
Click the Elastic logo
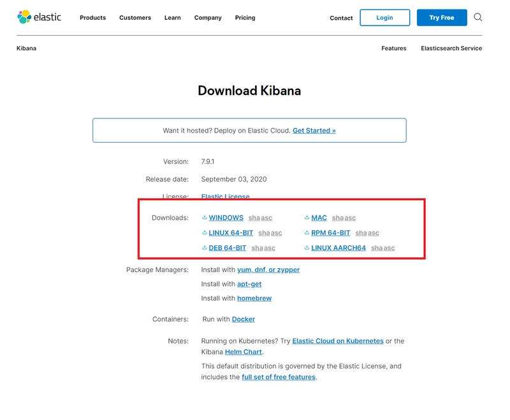[39, 17]
